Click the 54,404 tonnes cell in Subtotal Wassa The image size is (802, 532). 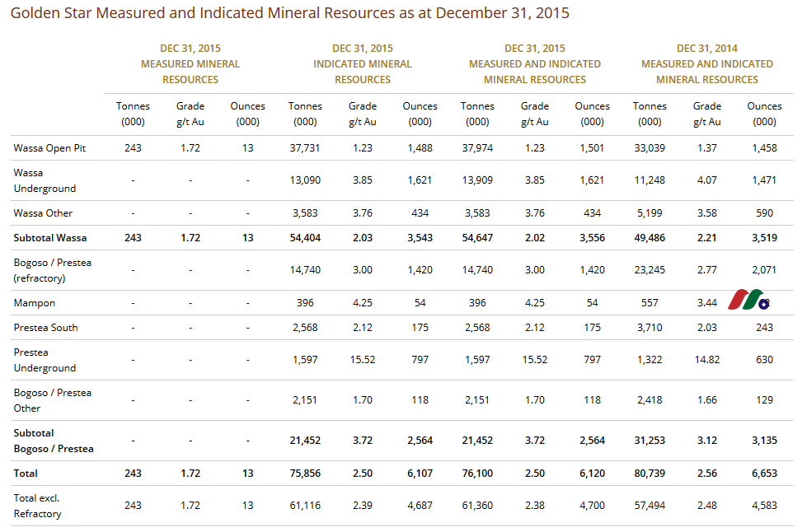click(305, 238)
